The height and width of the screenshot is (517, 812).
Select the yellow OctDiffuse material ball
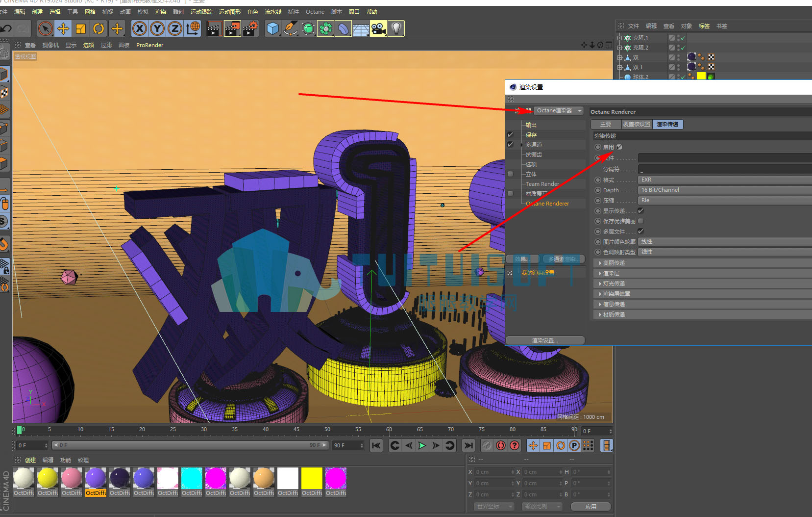[x=48, y=478]
